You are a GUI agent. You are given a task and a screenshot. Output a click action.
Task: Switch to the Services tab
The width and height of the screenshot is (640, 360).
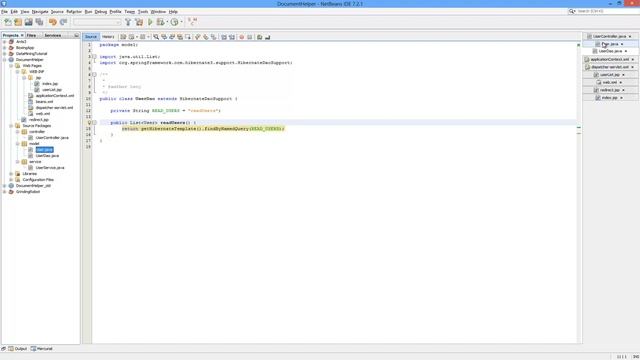click(53, 36)
